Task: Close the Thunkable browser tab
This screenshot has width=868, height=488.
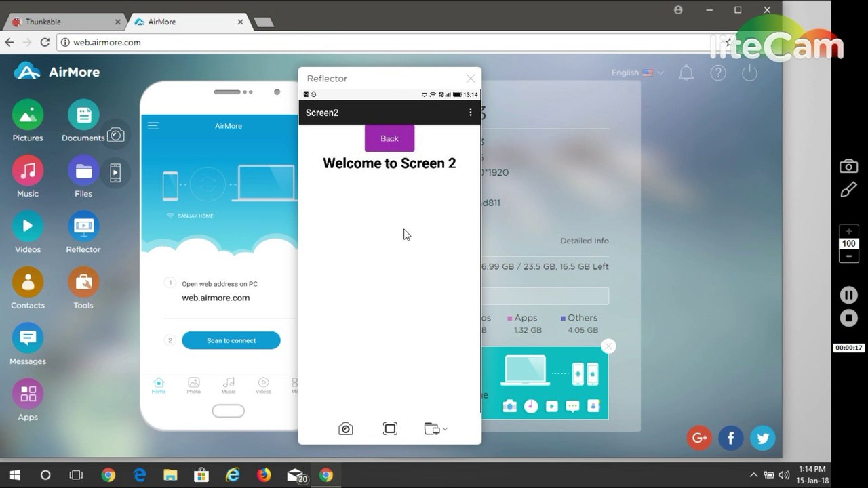Action: pos(117,22)
